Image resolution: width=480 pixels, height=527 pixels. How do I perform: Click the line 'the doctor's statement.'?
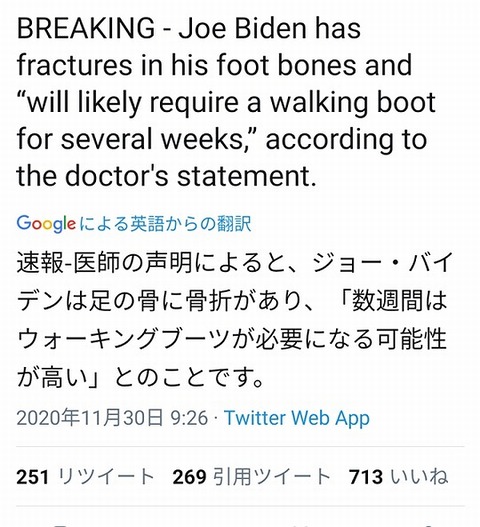(x=166, y=176)
